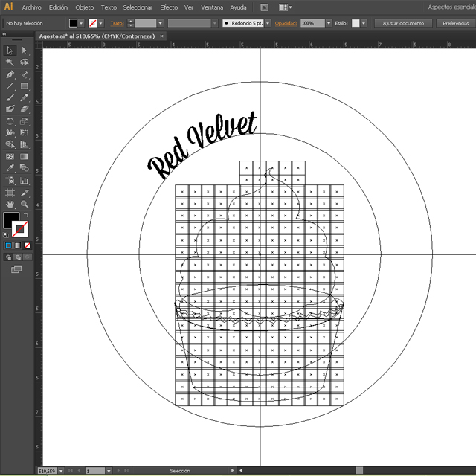
Task: Expand the status bar Selección options arrow
Action: [x=232, y=471]
